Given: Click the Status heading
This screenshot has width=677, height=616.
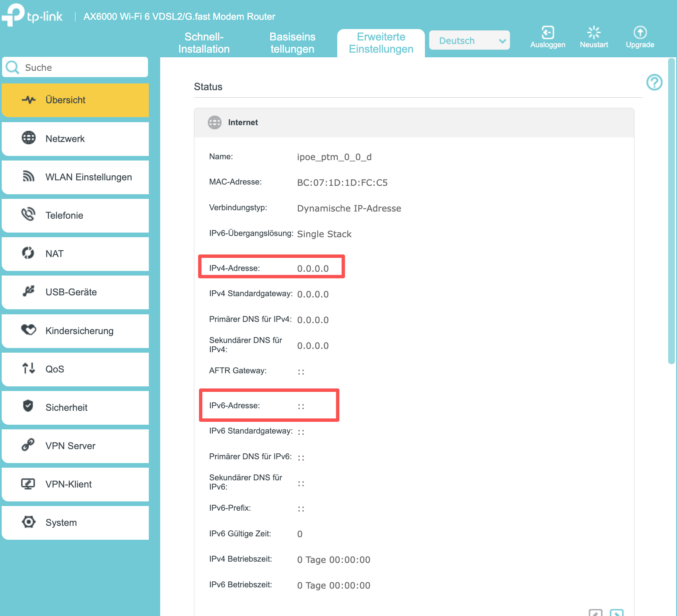Looking at the screenshot, I should [x=208, y=87].
